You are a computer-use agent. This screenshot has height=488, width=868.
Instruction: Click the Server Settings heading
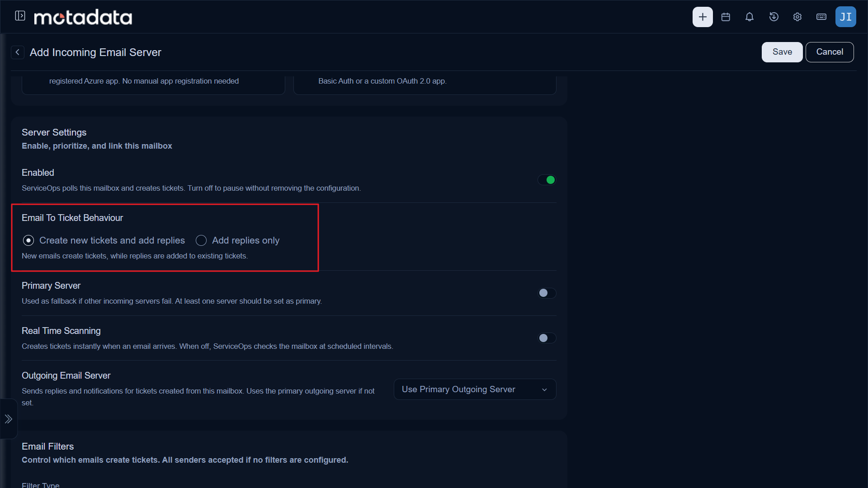(54, 132)
